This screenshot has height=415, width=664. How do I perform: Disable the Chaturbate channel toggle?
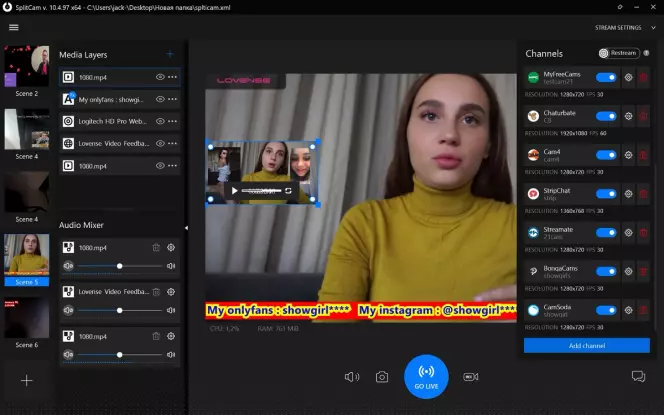606,116
